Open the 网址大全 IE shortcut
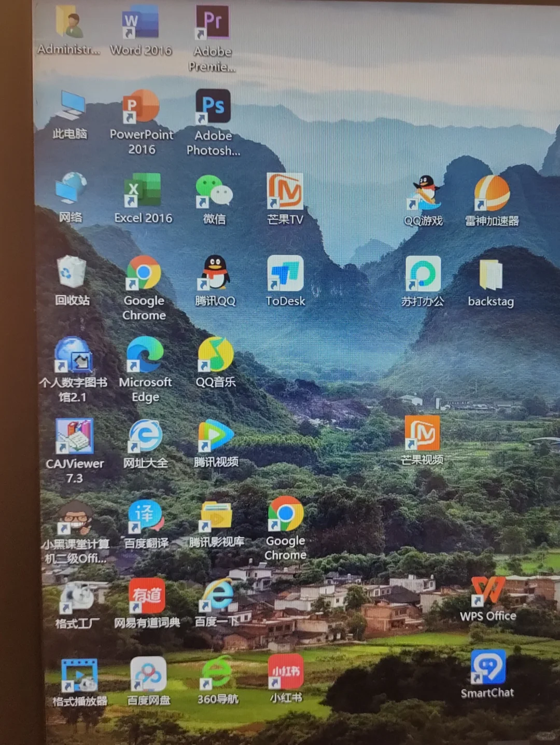The height and width of the screenshot is (745, 560). coord(145,436)
